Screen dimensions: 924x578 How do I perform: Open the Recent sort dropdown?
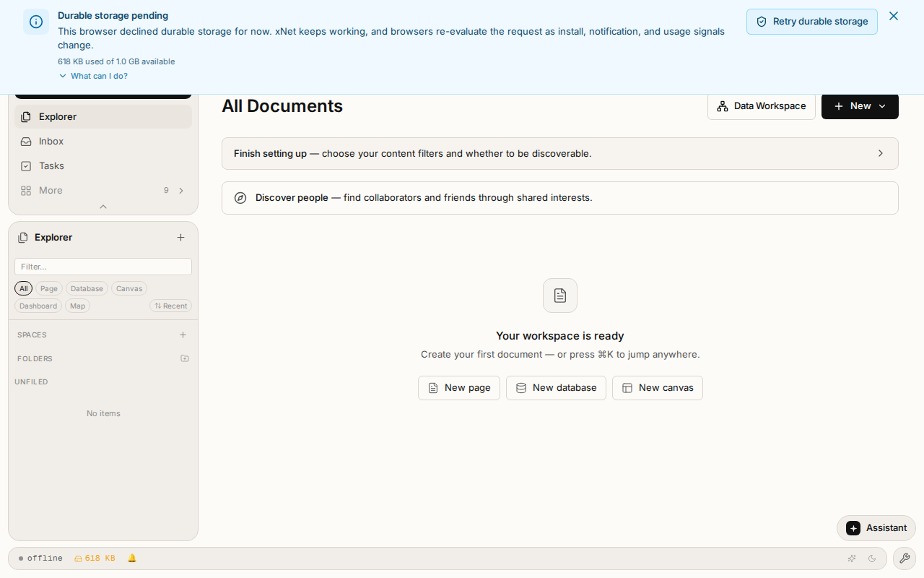tap(171, 306)
